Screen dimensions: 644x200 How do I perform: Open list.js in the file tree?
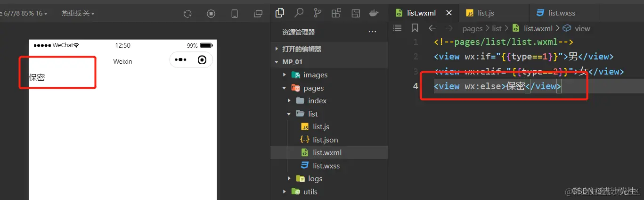click(x=329, y=126)
